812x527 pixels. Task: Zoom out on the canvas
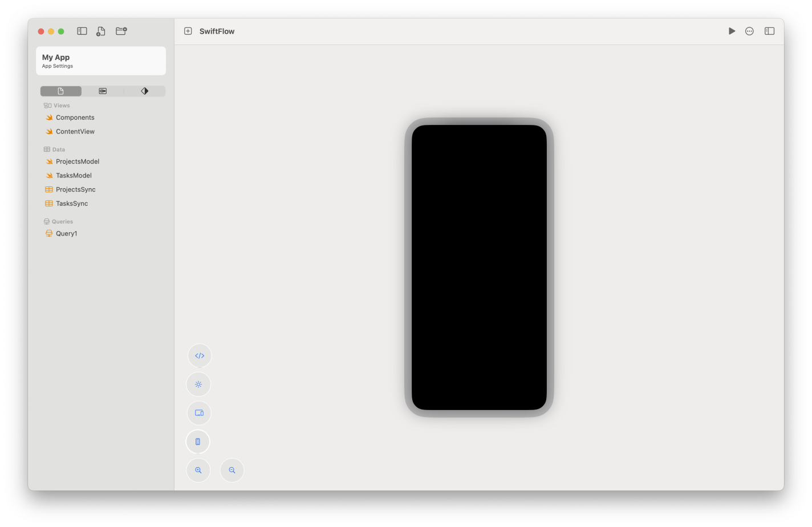(x=232, y=471)
